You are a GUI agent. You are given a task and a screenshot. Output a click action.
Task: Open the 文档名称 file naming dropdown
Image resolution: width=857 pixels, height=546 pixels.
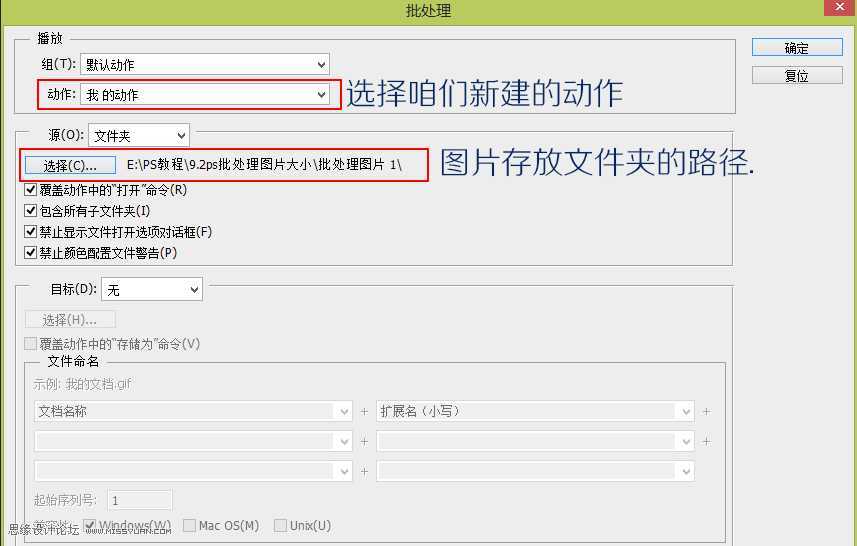(193, 412)
